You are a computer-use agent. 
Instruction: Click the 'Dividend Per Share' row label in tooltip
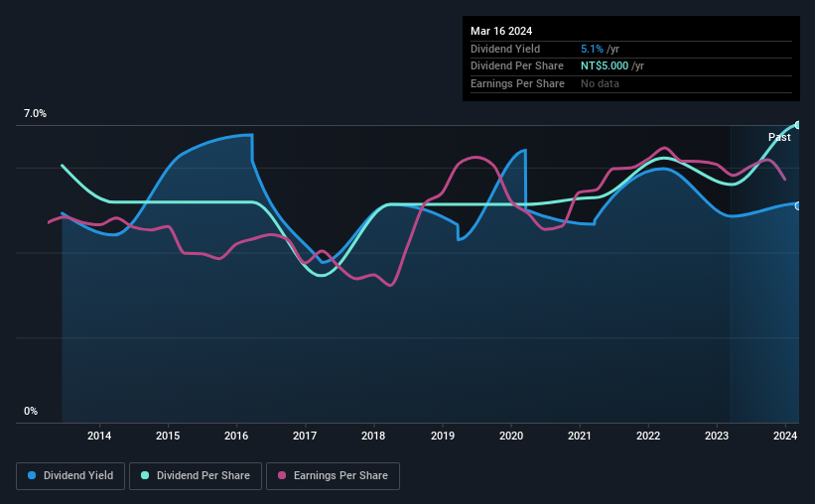point(517,66)
